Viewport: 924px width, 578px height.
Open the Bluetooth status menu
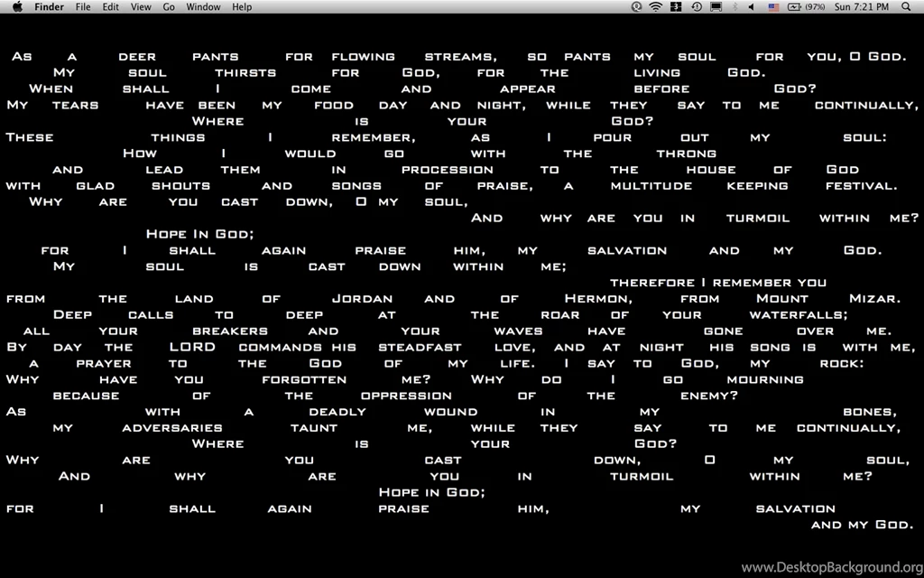[x=735, y=7]
